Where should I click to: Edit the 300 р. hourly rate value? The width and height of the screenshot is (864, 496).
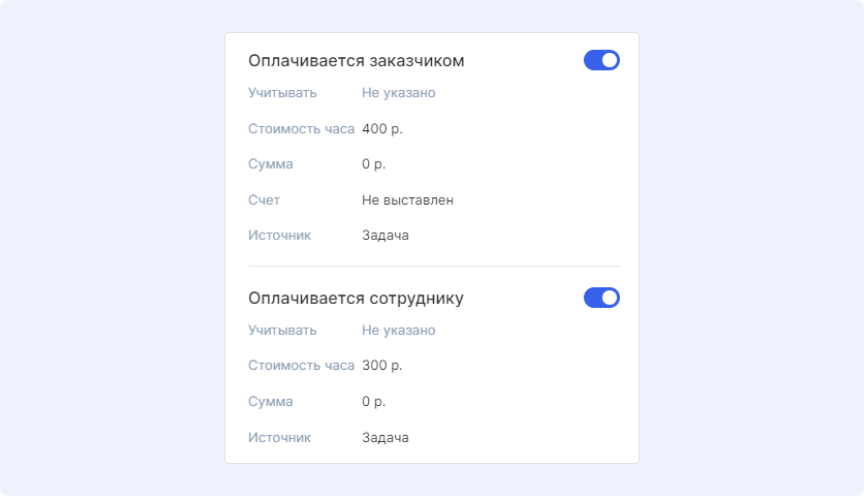click(382, 366)
